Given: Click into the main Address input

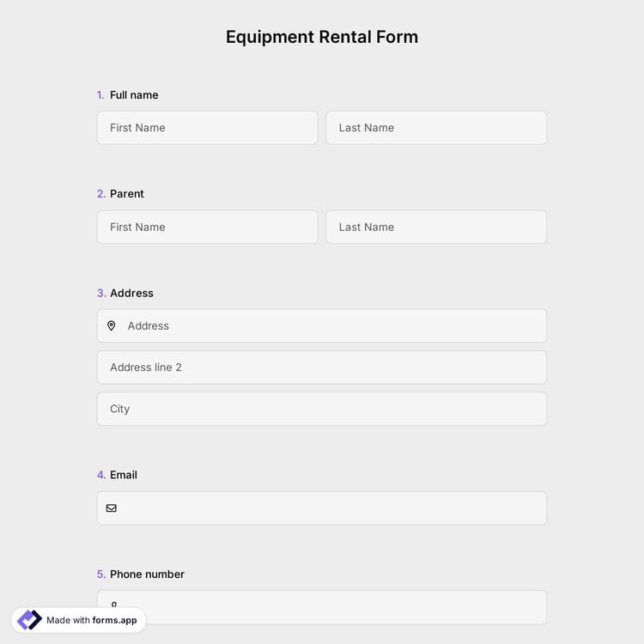Looking at the screenshot, I should (x=331, y=326).
